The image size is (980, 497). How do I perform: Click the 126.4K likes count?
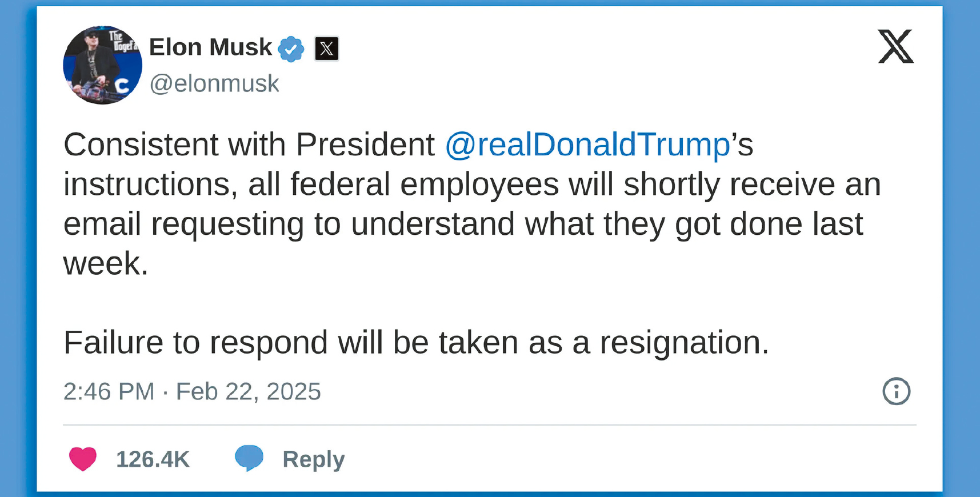coord(153,459)
